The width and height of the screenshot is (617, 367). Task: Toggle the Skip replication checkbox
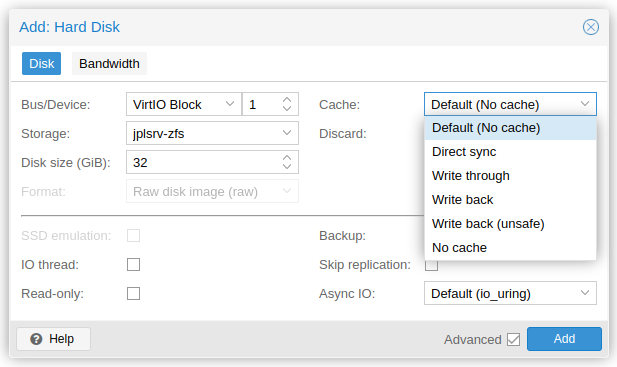[431, 266]
